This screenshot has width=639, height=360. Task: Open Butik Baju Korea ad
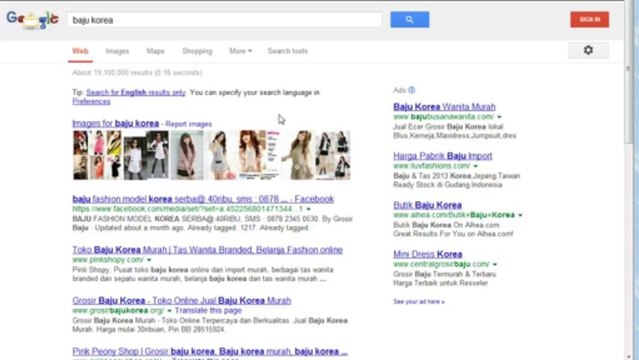coord(427,205)
